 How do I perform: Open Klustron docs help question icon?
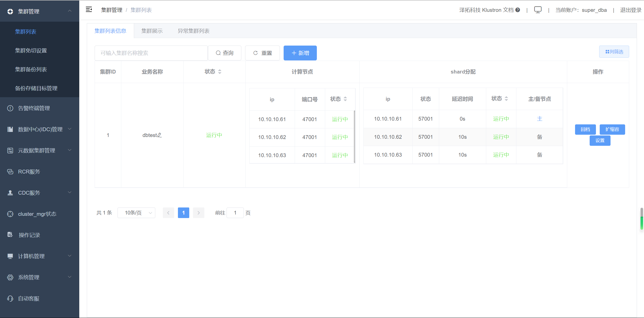518,10
